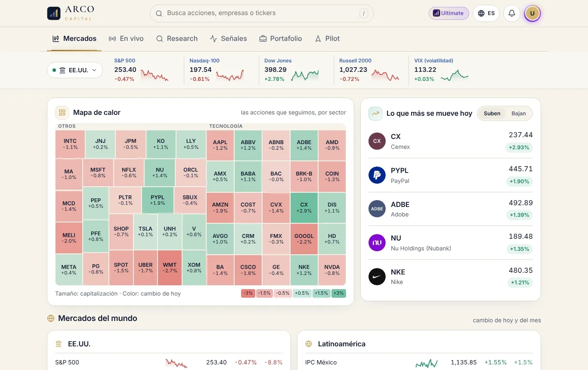This screenshot has height=370, width=588.
Task: Click the PayPal logo in movers list
Action: (377, 175)
